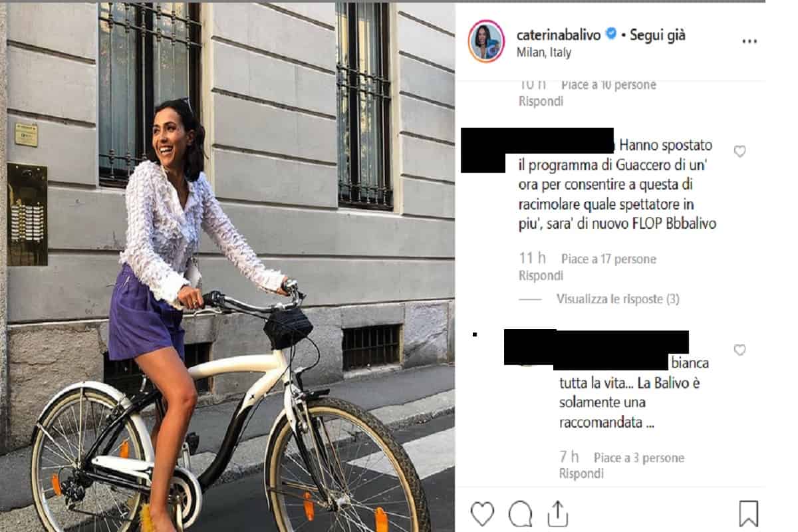The image size is (798, 532).
Task: Like the comment about Guaccero's programma
Action: 739,152
